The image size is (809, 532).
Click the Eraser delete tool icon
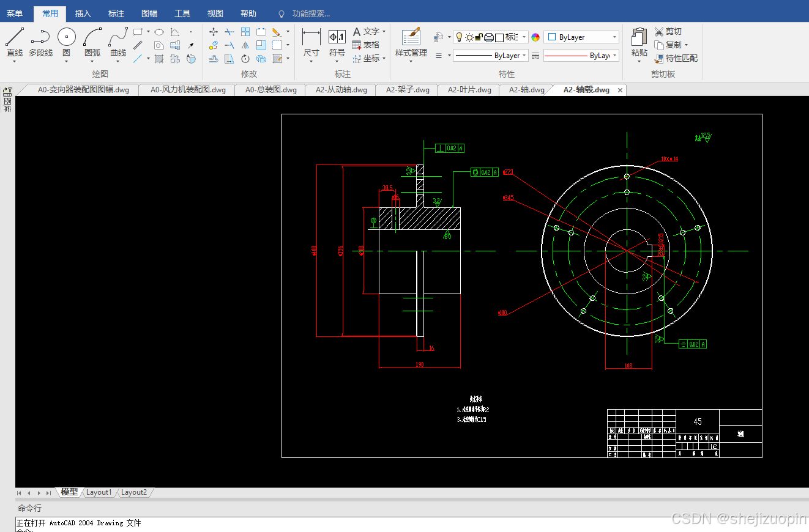pyautogui.click(x=277, y=32)
